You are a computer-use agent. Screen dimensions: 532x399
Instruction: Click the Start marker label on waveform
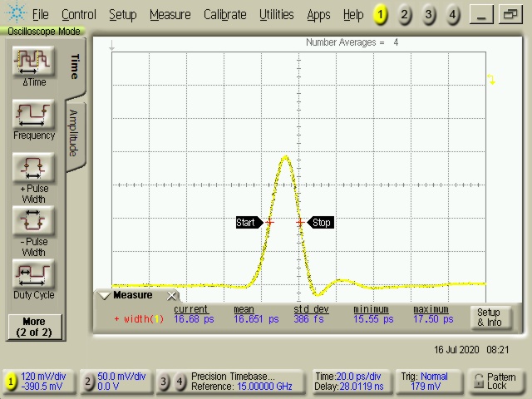click(247, 222)
